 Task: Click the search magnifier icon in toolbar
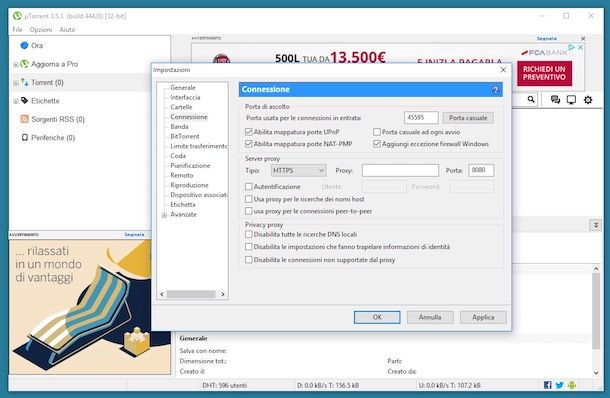coord(531,100)
